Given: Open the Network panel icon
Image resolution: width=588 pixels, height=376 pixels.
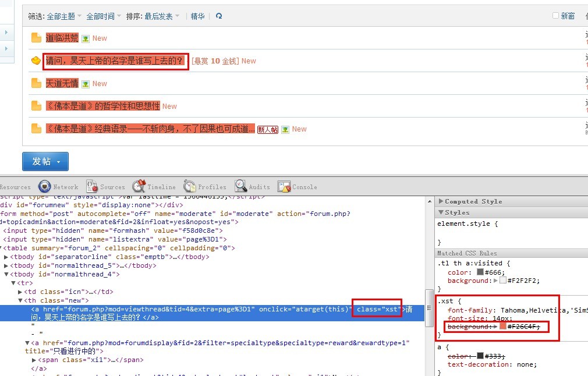Looking at the screenshot, I should click(x=44, y=186).
